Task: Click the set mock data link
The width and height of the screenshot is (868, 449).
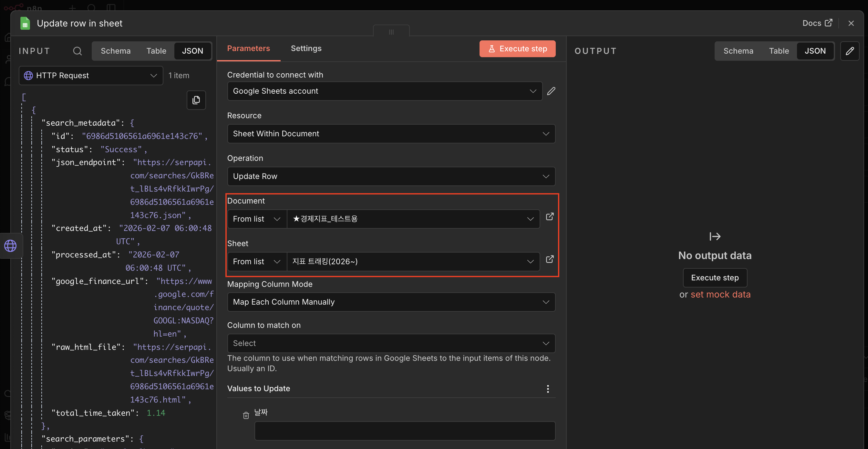Action: (720, 294)
